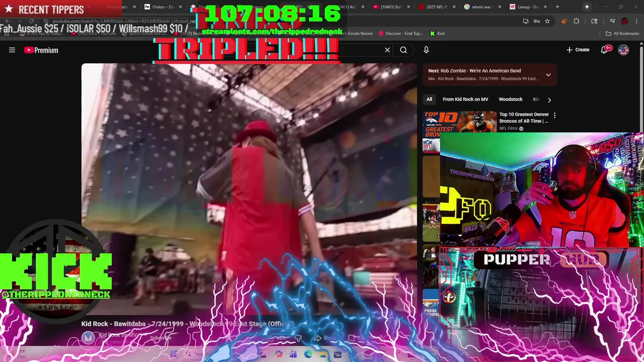Open the Teams icon on the taskbar
644x362 pixels.
[293, 354]
